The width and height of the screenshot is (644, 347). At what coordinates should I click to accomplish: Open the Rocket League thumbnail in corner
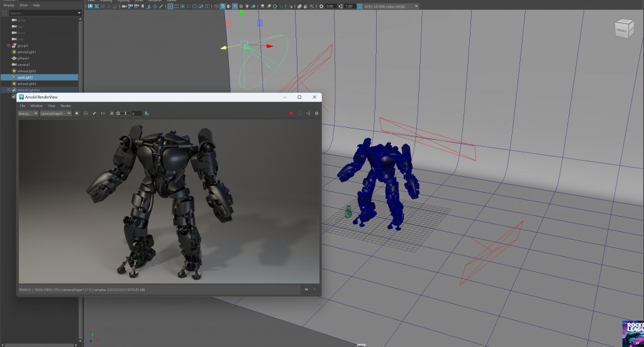click(633, 333)
